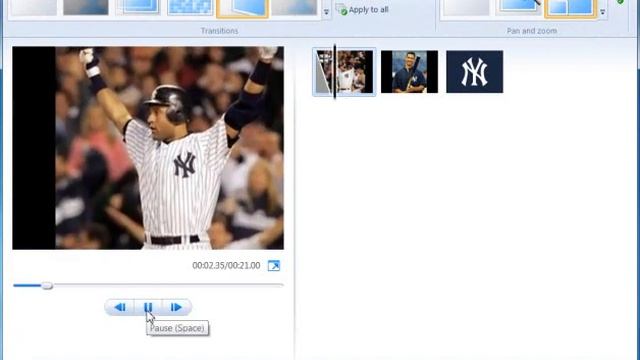Click the Apply to all transitions button
This screenshot has height=360, width=640.
coord(362,9)
